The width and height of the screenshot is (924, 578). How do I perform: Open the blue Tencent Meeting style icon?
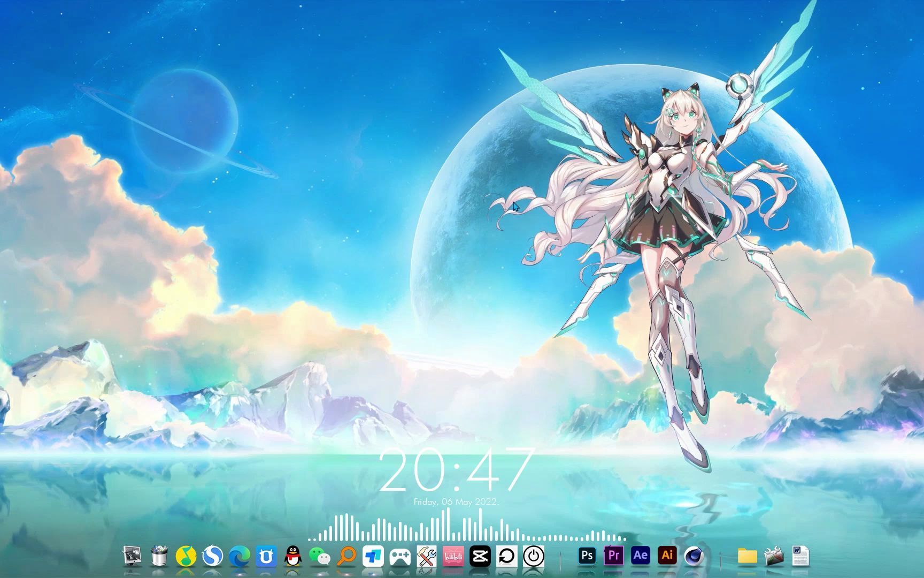373,557
